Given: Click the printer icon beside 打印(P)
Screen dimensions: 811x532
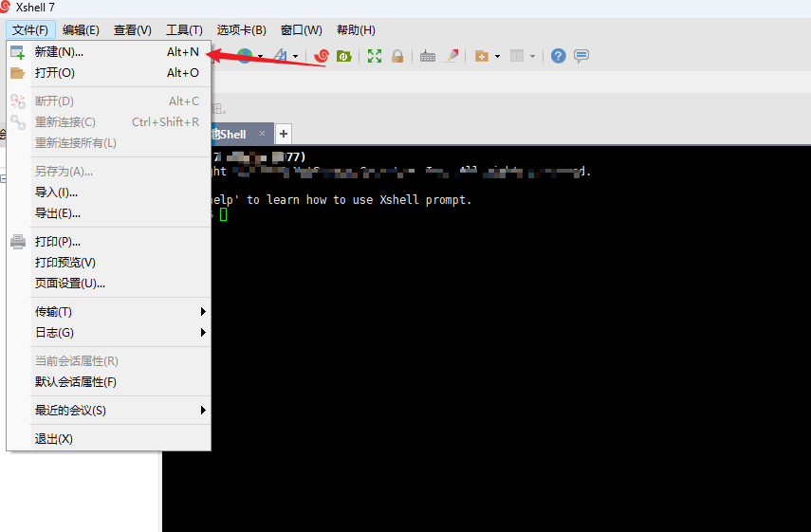Looking at the screenshot, I should click(18, 242).
